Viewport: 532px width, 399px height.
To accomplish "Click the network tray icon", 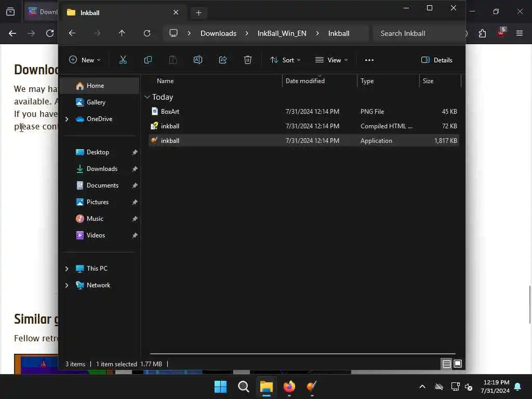I will click(x=455, y=387).
